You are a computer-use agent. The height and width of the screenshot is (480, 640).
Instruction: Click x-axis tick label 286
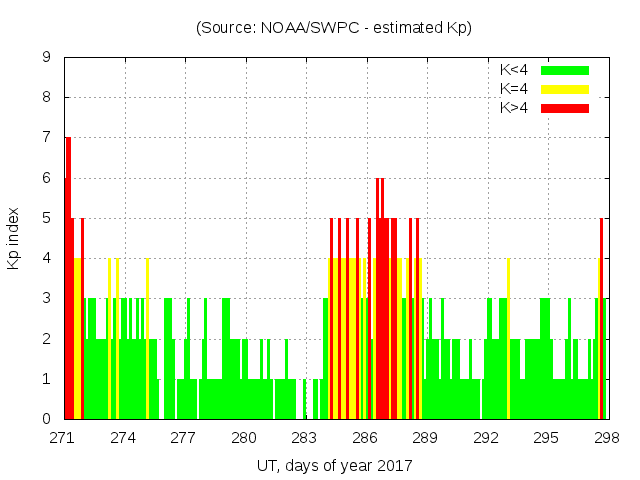pos(365,438)
